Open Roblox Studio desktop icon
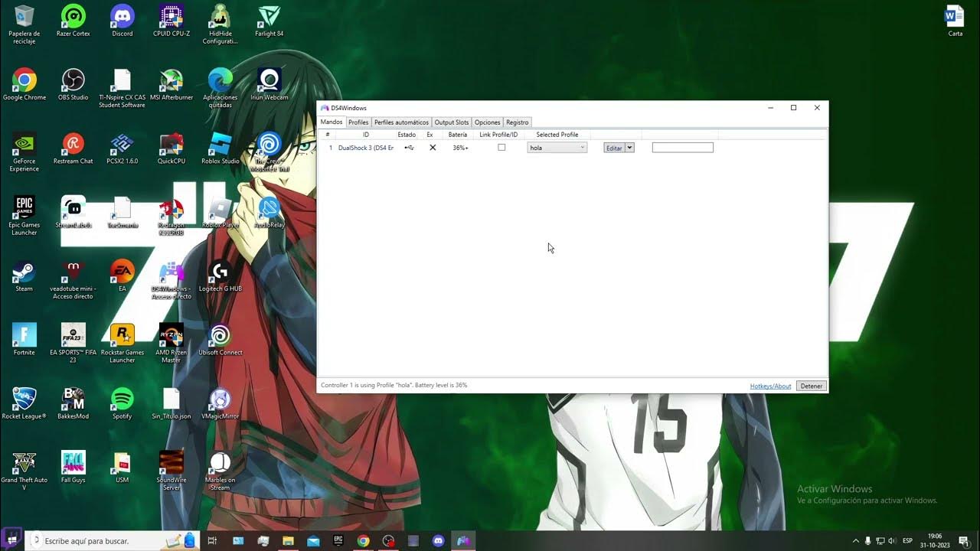This screenshot has height=551, width=980. point(220,149)
